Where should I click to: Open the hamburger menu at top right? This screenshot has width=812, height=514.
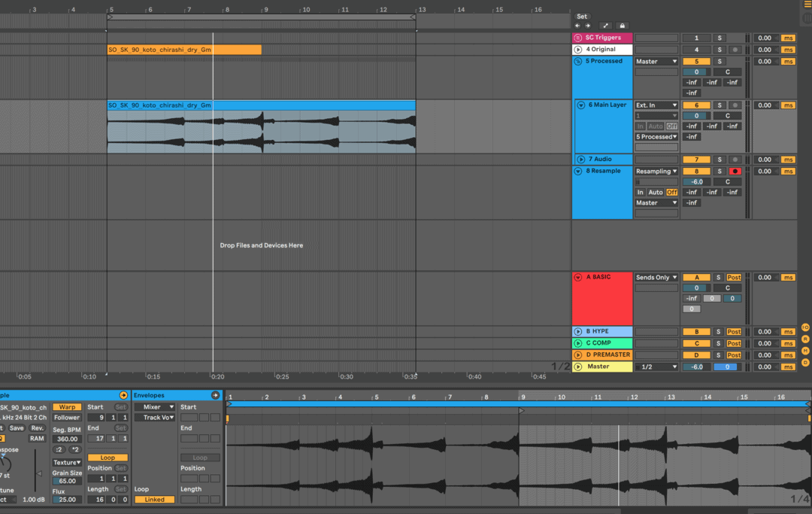click(x=807, y=4)
